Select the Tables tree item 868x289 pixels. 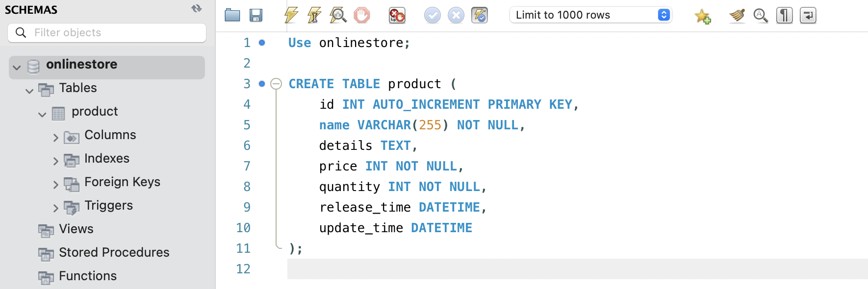(x=78, y=88)
